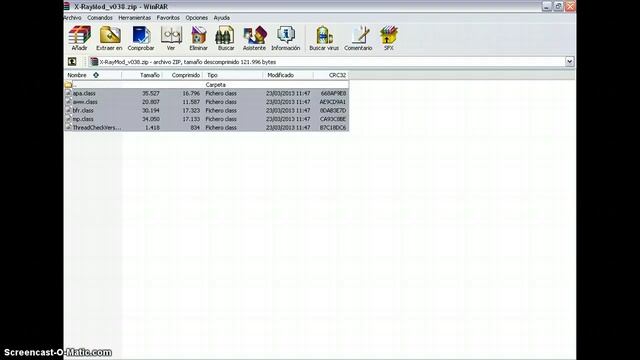Screen dimensions: 640x360
Task: Click the archive path text in address bar
Action: click(x=188, y=62)
